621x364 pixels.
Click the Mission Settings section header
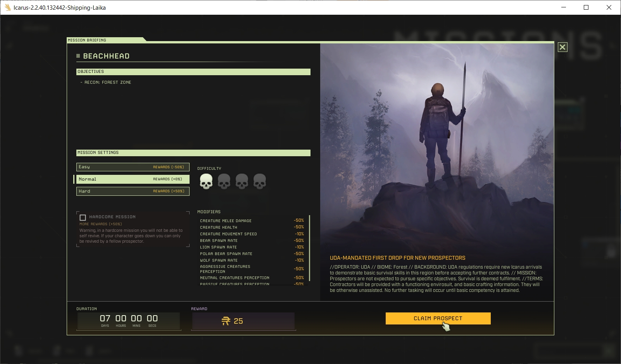193,153
